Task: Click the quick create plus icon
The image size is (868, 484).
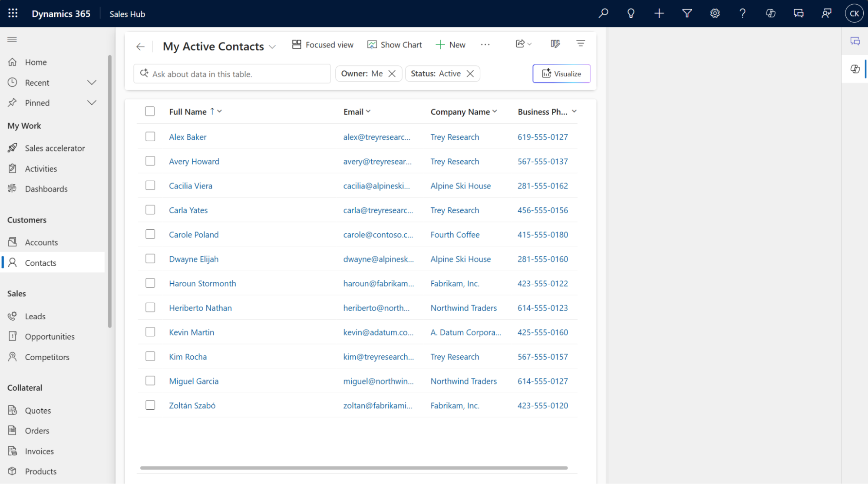Action: pyautogui.click(x=659, y=13)
